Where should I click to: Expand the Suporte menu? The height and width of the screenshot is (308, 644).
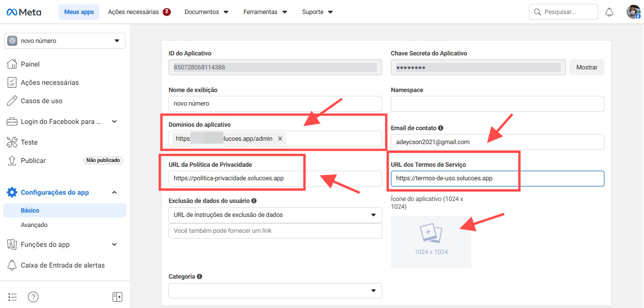point(317,12)
